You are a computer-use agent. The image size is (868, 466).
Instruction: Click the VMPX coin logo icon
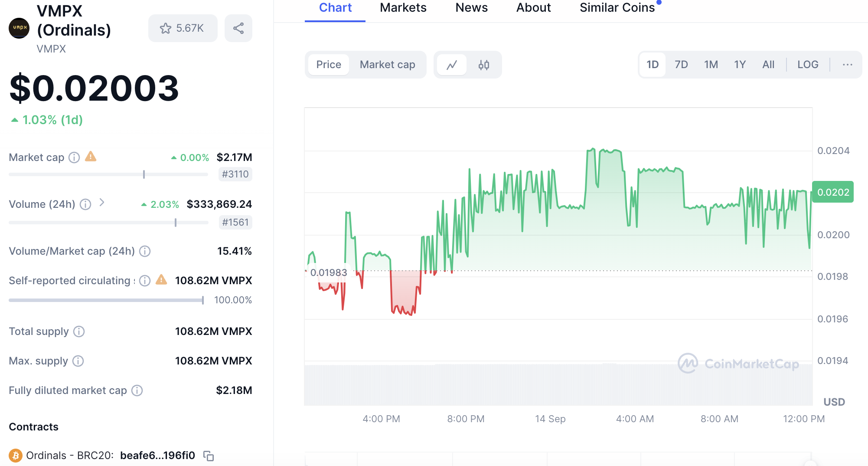coord(19,28)
